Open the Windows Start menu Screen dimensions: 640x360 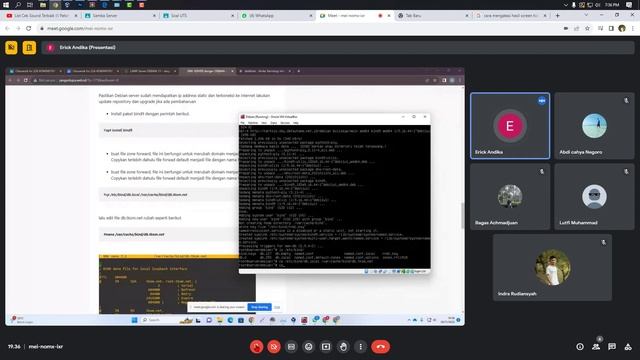(6, 5)
